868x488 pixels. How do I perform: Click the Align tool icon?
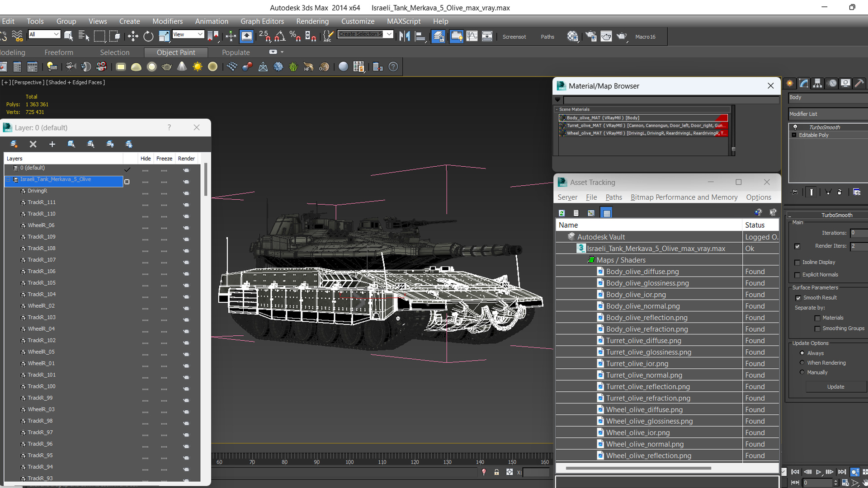click(x=420, y=37)
